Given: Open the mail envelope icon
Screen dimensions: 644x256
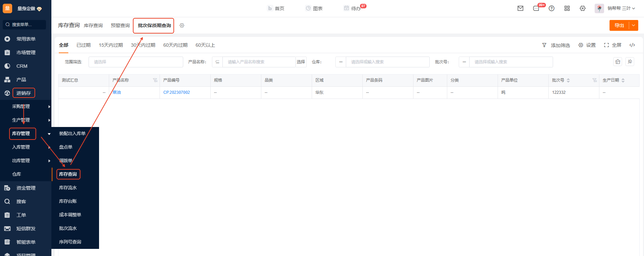Looking at the screenshot, I should [520, 8].
